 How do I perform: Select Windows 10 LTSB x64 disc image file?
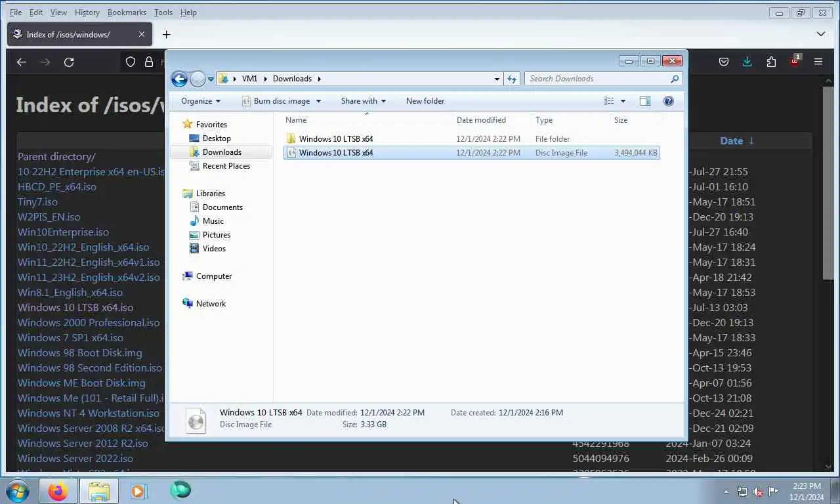pyautogui.click(x=471, y=153)
